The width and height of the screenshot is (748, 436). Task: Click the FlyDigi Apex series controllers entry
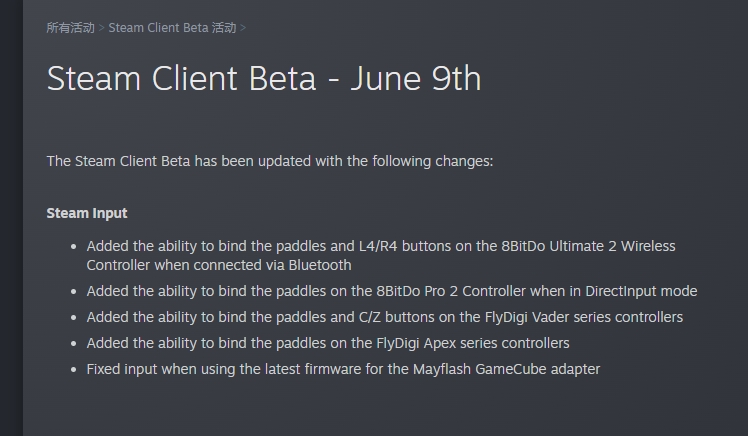tap(328, 343)
